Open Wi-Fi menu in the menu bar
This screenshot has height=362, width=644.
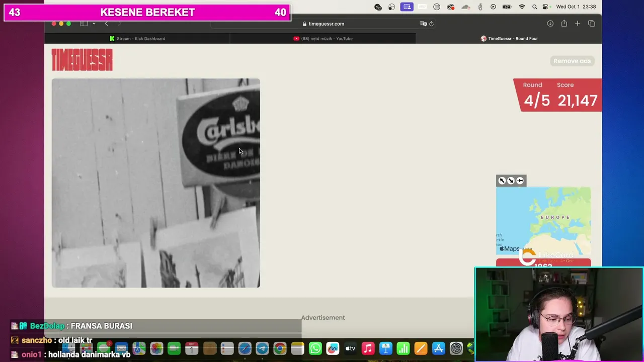pos(522,7)
